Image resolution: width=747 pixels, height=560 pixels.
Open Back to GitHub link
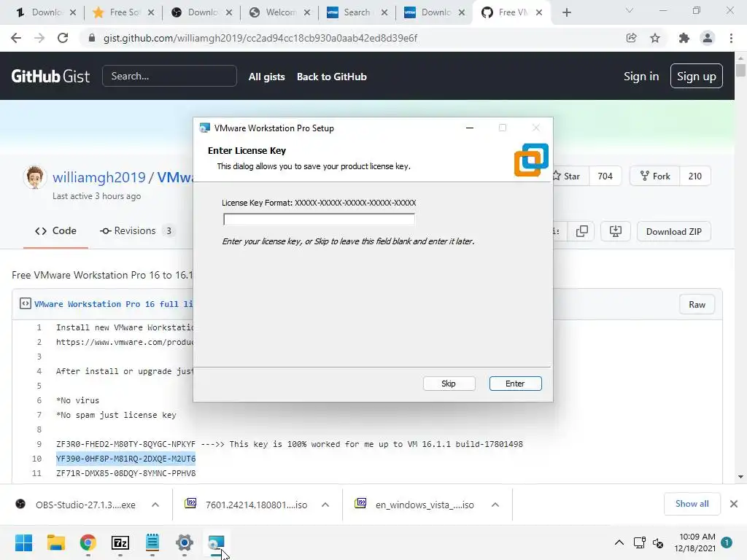332,77
